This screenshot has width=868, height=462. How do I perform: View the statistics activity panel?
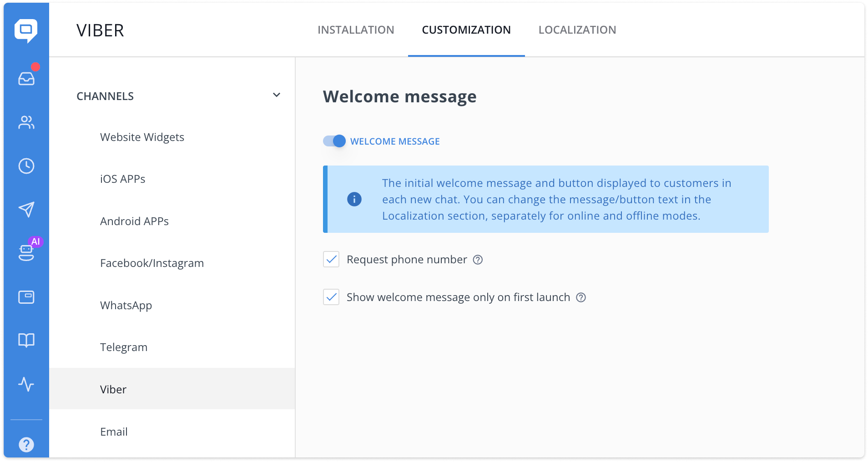coord(26,385)
